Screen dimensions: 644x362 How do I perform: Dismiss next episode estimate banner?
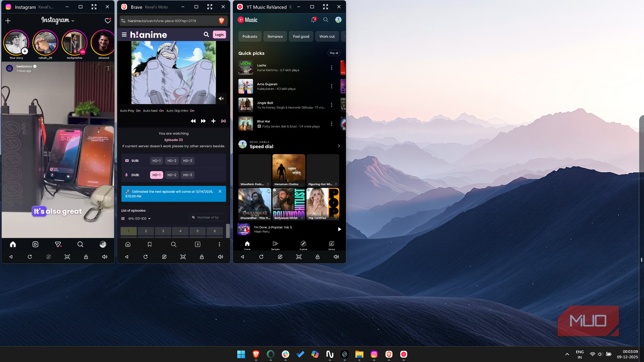(x=220, y=192)
